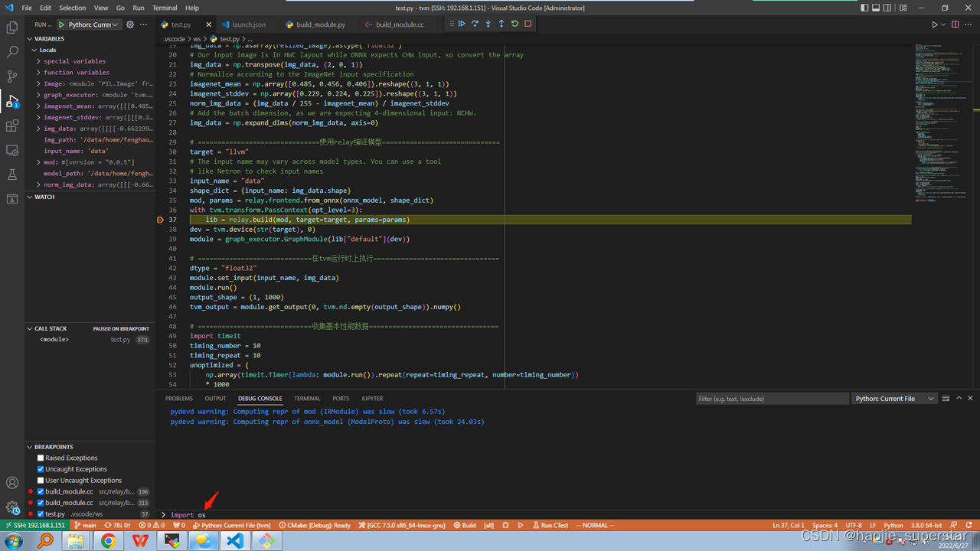Click the main branch status item
980x551 pixels.
tap(85, 526)
